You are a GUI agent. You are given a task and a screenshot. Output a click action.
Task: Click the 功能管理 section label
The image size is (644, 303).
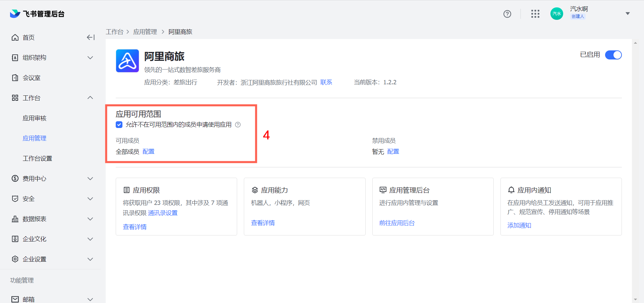pos(22,280)
